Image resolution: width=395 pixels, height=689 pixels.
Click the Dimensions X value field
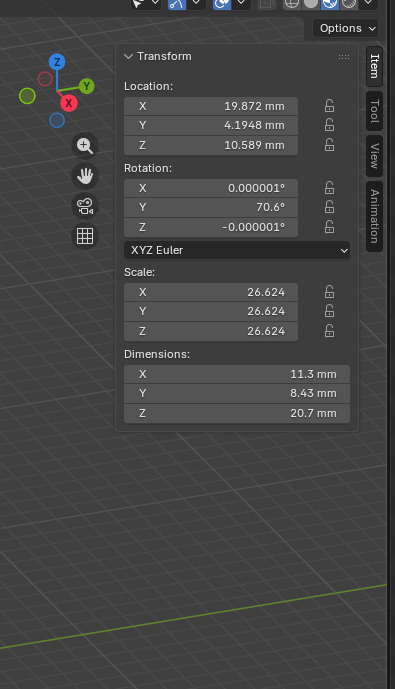click(237, 374)
